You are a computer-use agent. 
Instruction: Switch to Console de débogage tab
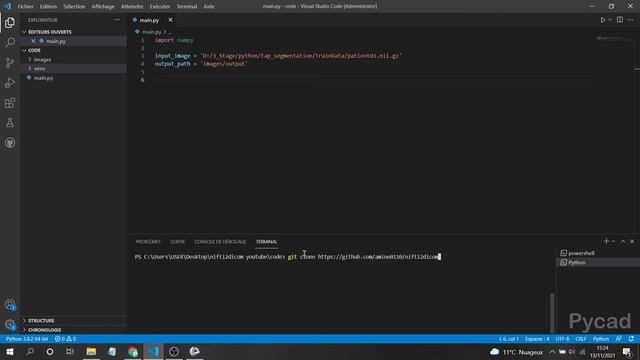pos(220,242)
